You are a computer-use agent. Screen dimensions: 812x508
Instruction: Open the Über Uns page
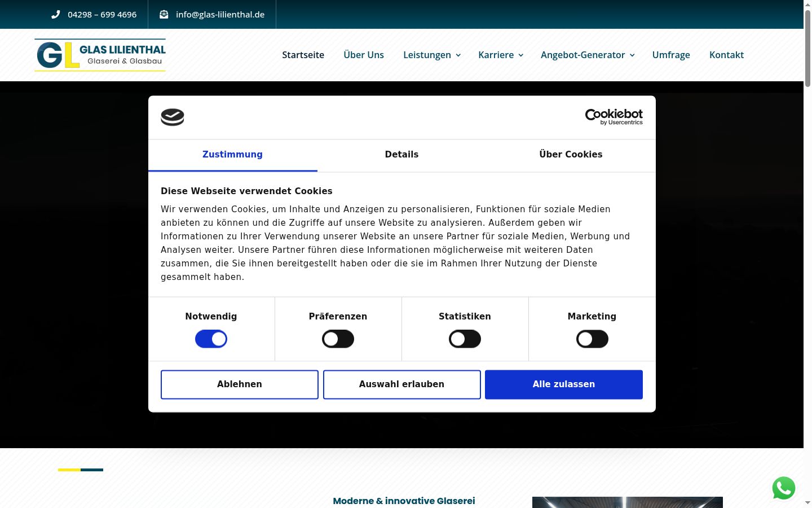(364, 55)
